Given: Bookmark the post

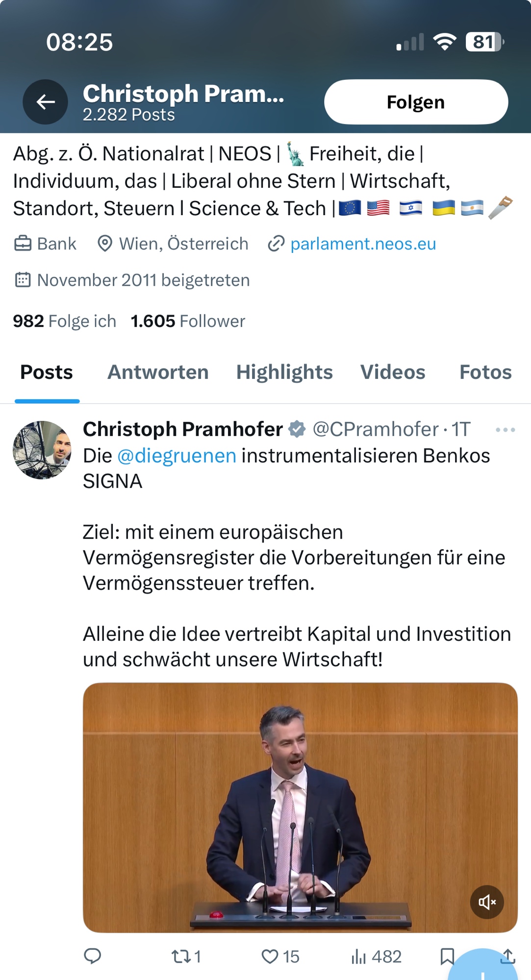Looking at the screenshot, I should [x=447, y=956].
